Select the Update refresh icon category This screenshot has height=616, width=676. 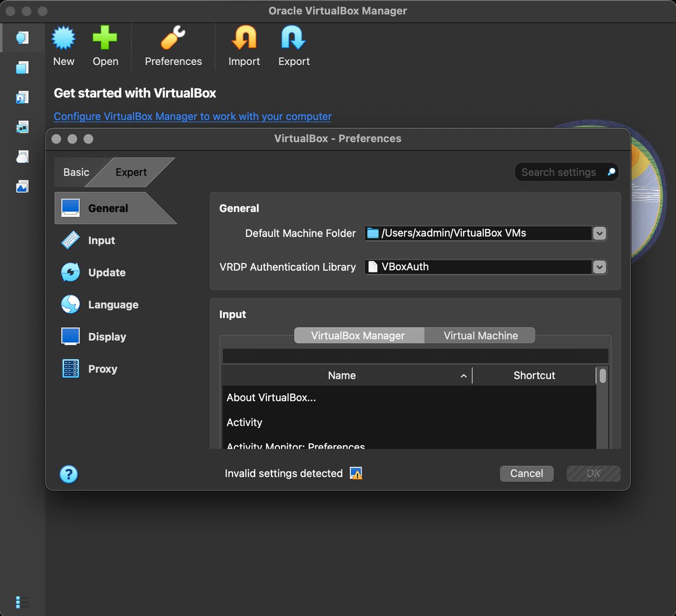71,273
